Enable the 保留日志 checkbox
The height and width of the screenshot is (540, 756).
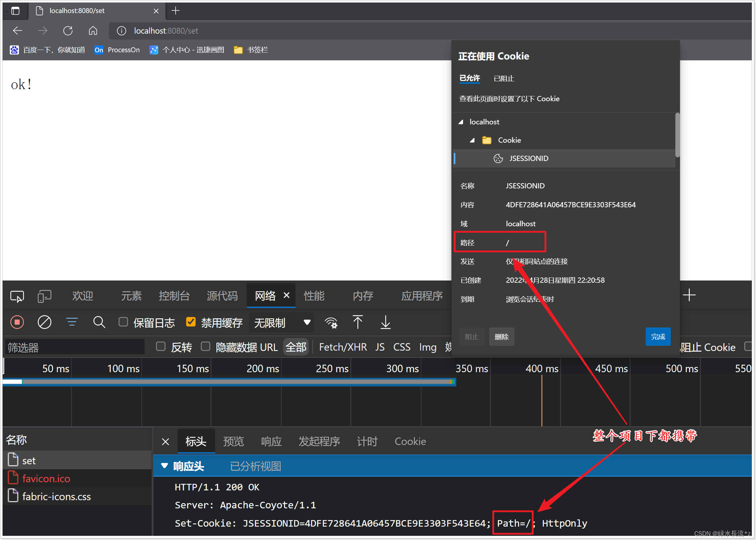click(x=123, y=322)
